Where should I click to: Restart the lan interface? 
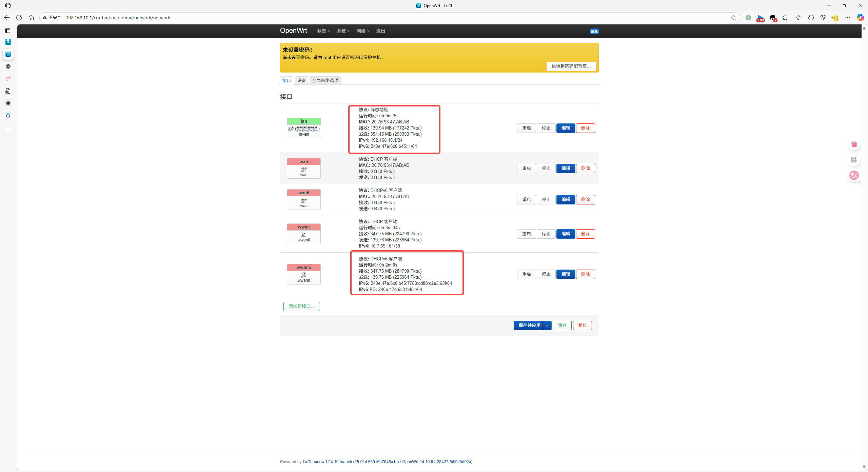526,128
